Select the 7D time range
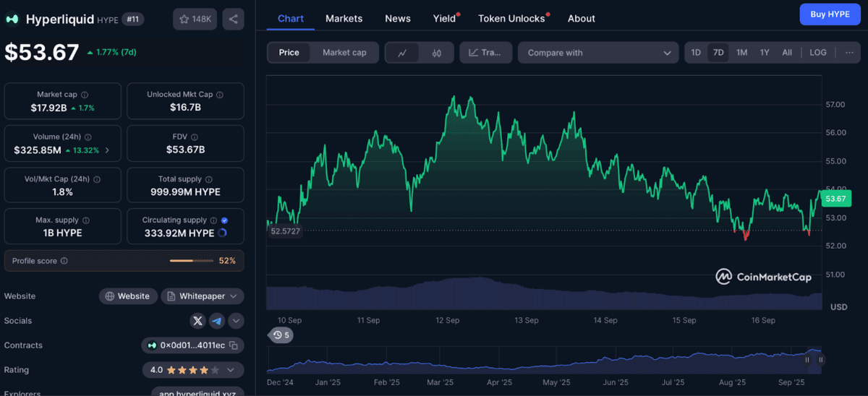Image resolution: width=868 pixels, height=396 pixels. tap(718, 53)
